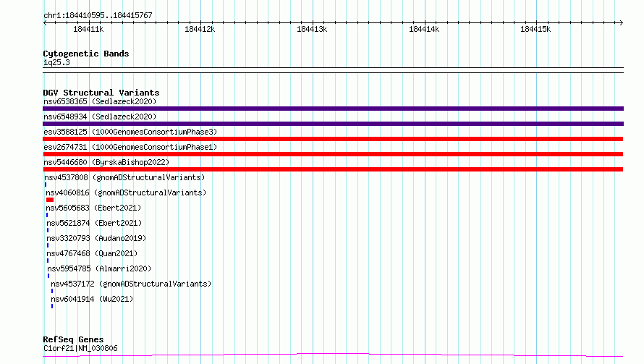
Task: Select variant label nsv5446680 (ByrskaBishop2022)
Action: click(x=106, y=162)
